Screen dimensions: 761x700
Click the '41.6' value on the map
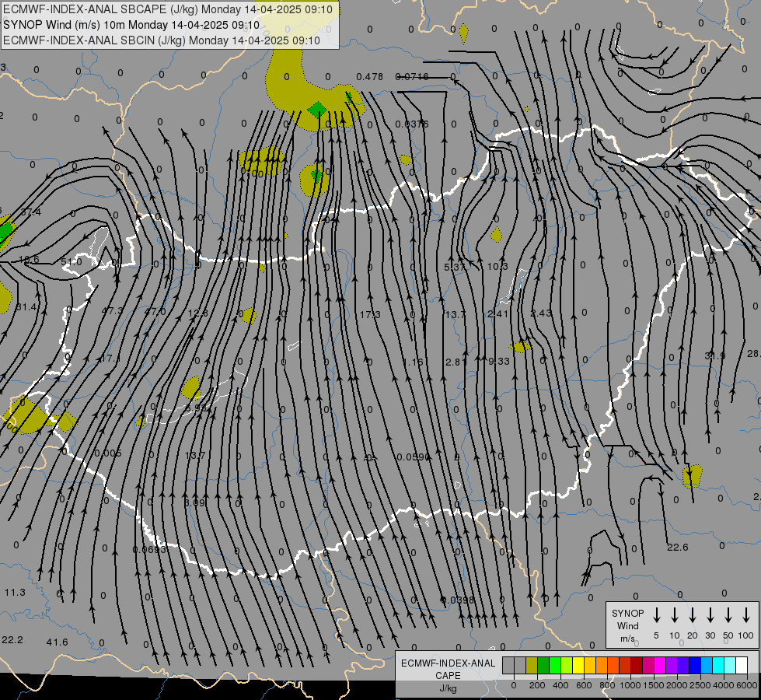click(x=58, y=642)
